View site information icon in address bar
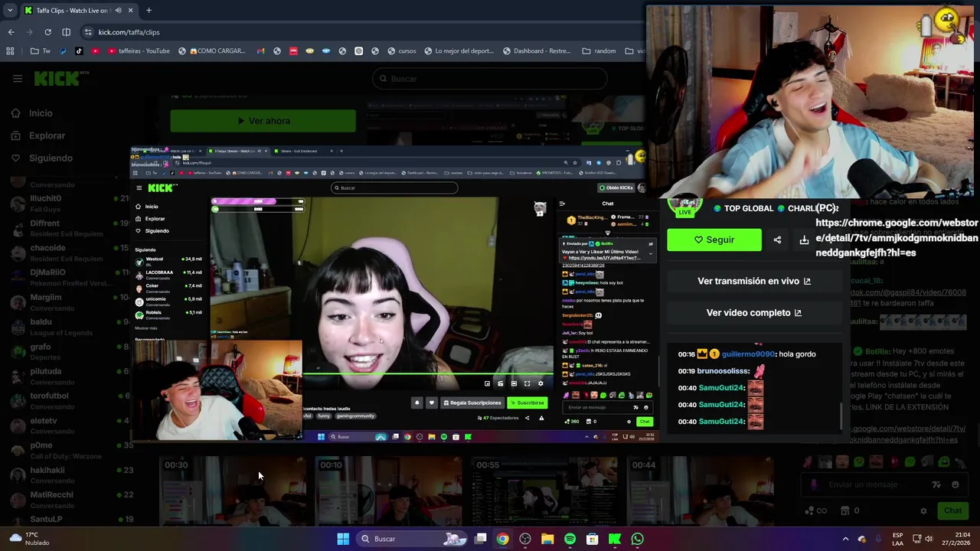Image resolution: width=980 pixels, height=551 pixels. (88, 32)
